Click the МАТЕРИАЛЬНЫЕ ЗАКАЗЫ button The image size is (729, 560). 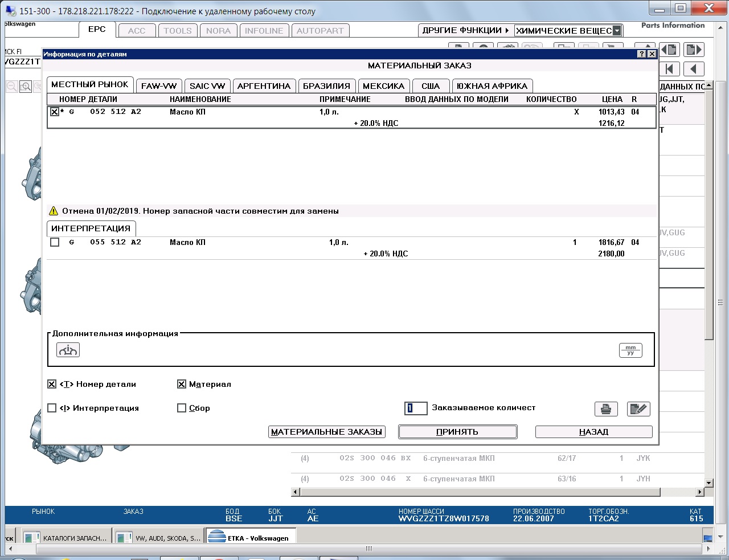pos(326,432)
